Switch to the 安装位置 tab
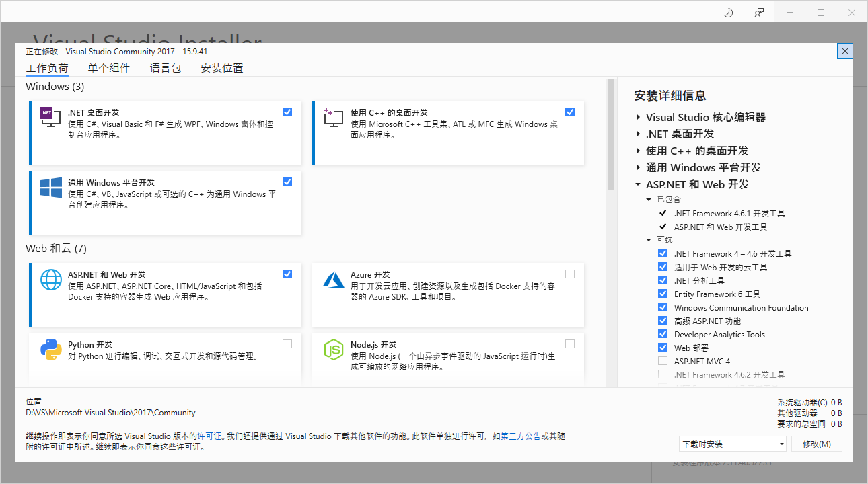The image size is (868, 484). (x=222, y=68)
